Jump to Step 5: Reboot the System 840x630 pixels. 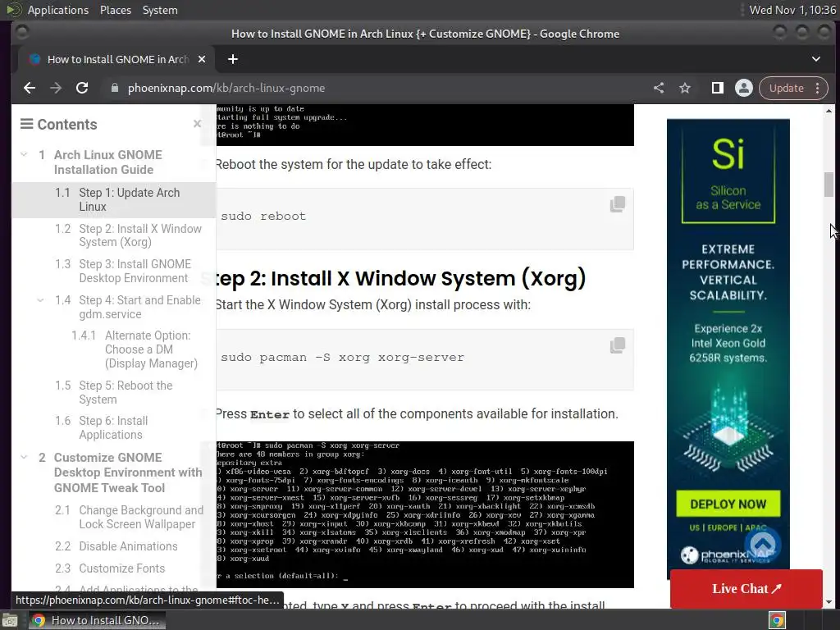[126, 392]
